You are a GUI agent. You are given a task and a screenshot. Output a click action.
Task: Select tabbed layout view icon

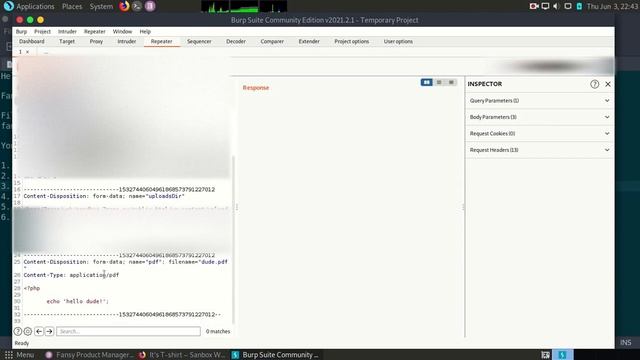(451, 82)
